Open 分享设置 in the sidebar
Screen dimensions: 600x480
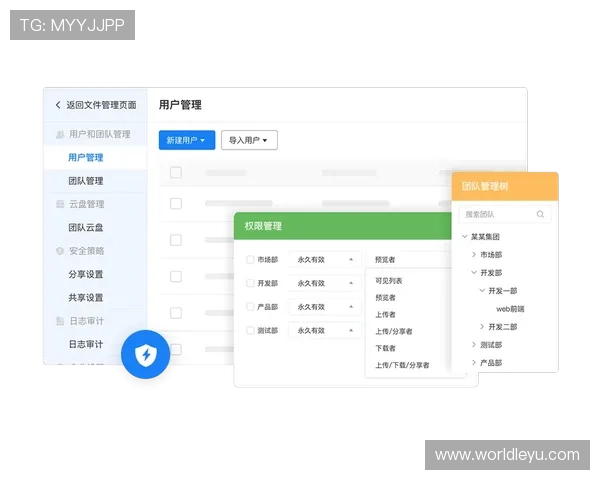coord(86,274)
